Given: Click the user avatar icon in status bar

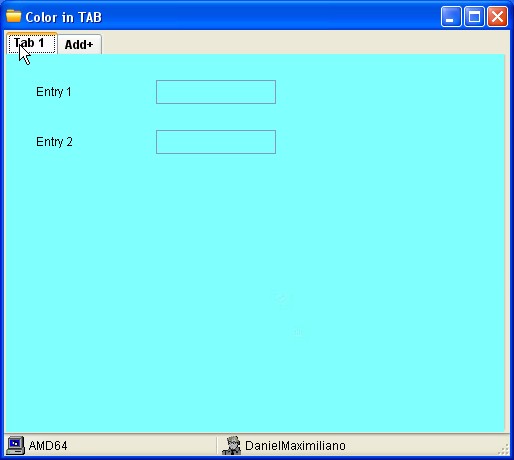Looking at the screenshot, I should (x=232, y=445).
